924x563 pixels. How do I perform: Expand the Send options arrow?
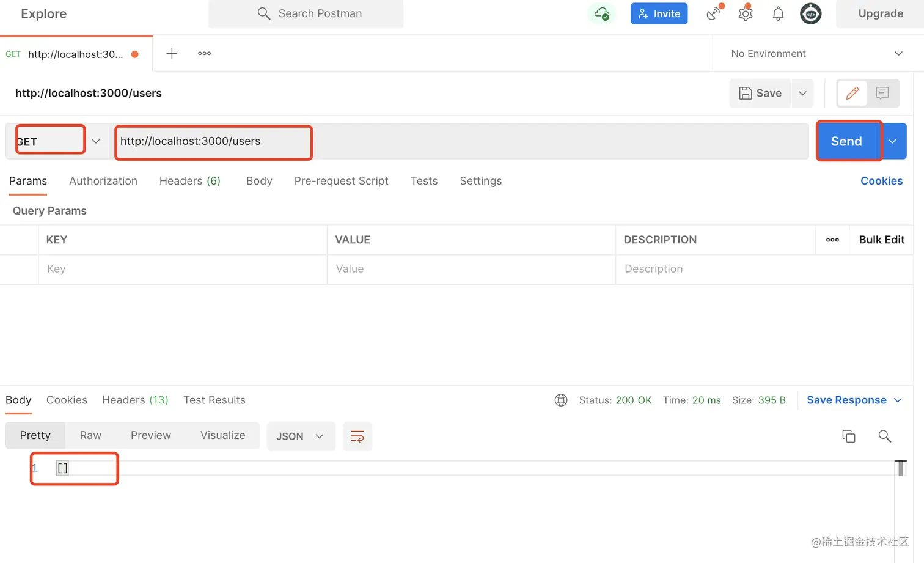tap(893, 141)
